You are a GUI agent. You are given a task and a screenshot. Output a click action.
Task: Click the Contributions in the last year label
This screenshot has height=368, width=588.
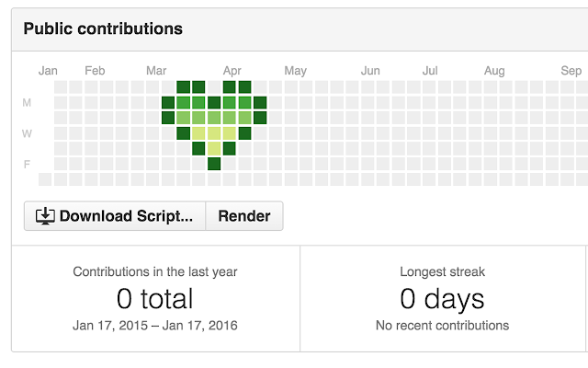coord(155,271)
